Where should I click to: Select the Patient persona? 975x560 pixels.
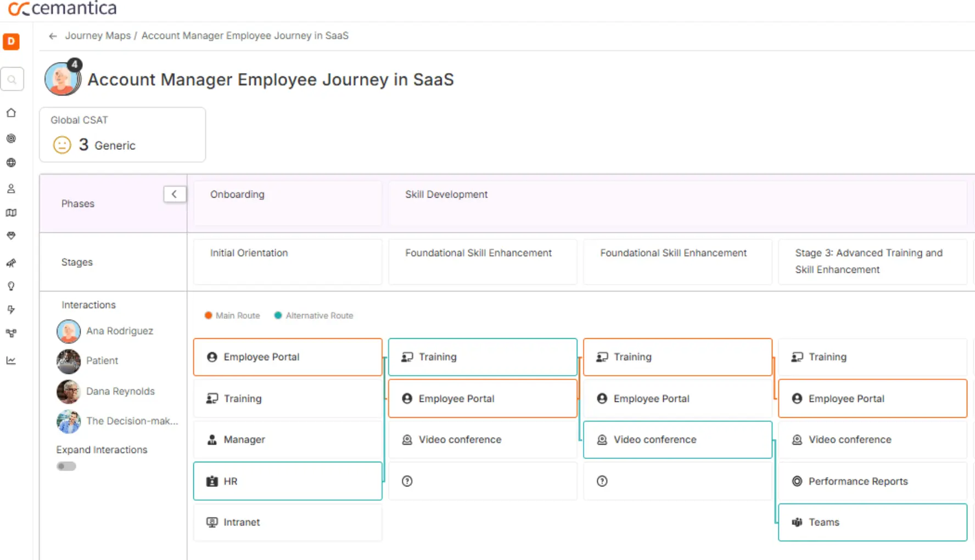pyautogui.click(x=87, y=361)
